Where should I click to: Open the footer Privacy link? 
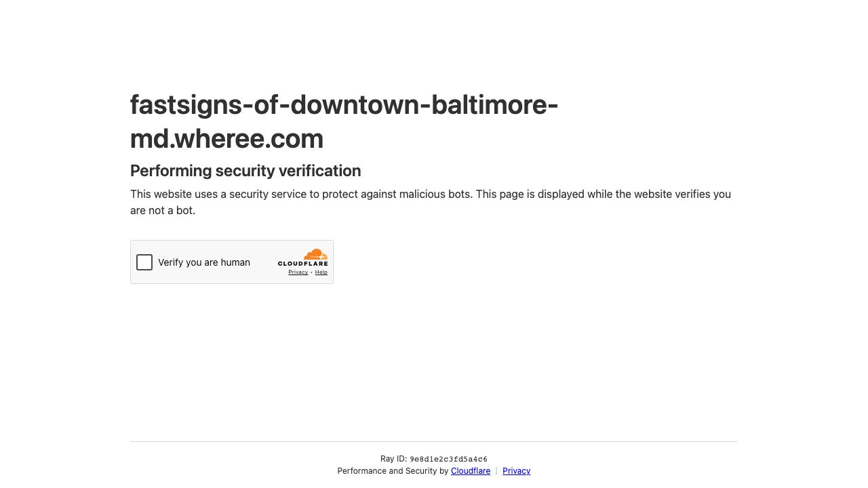[516, 471]
